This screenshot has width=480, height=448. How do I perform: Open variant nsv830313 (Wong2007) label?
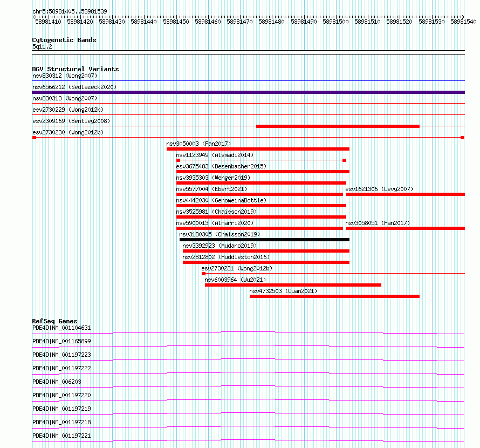tap(65, 98)
